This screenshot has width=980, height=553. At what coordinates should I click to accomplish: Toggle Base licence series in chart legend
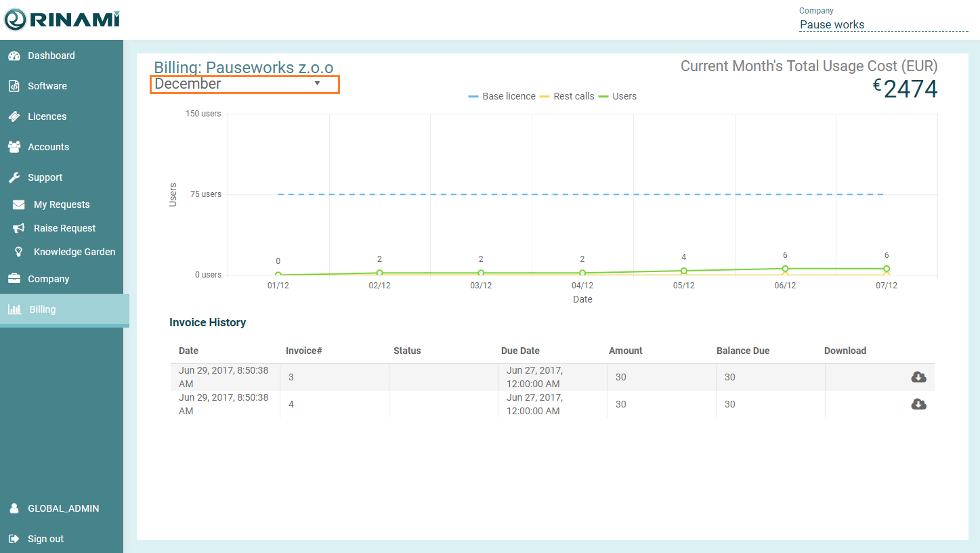(x=502, y=96)
